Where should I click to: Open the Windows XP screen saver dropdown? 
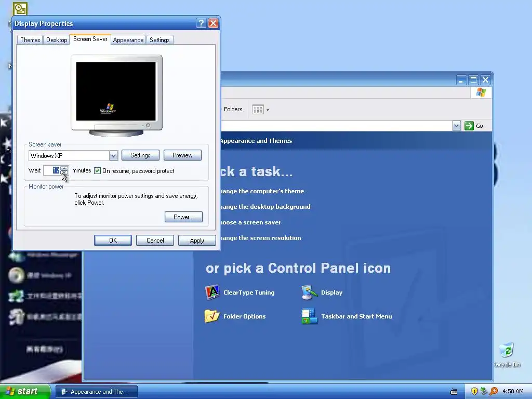[x=113, y=156]
